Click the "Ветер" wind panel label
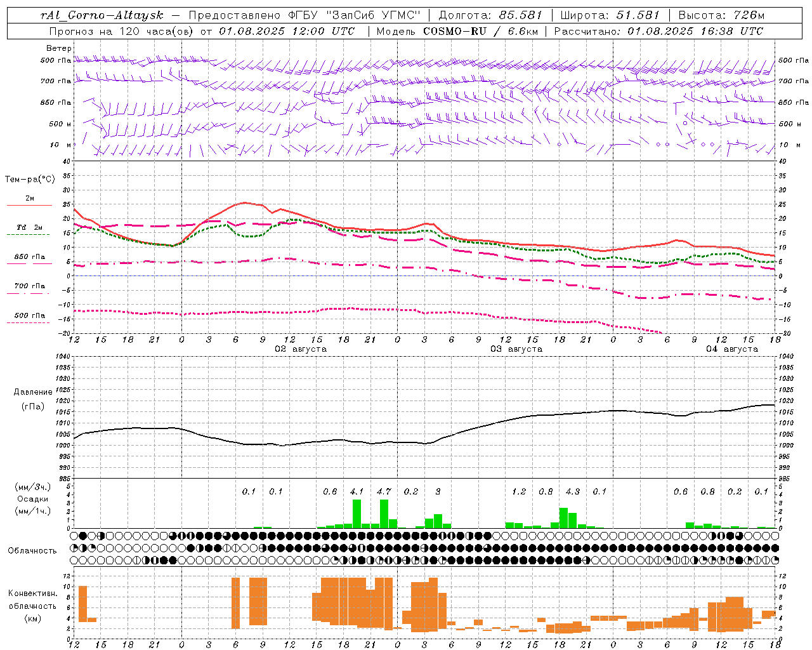812x650 pixels. pos(59,48)
